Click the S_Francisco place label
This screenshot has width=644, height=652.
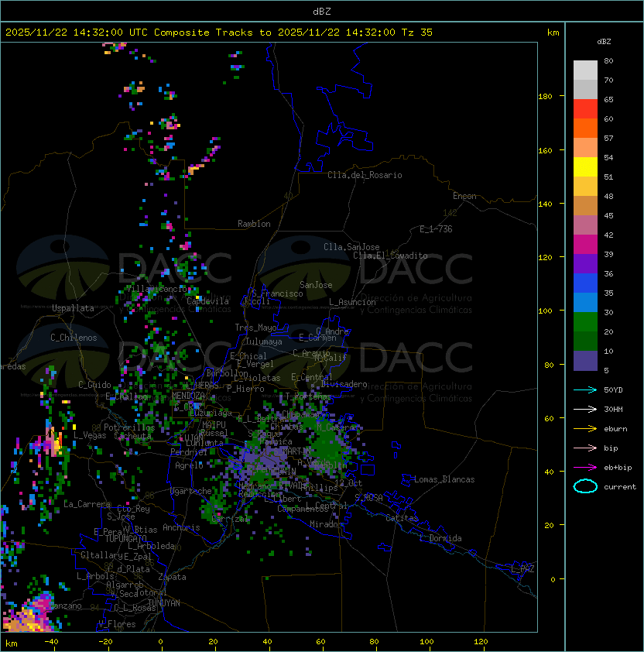pos(277,293)
